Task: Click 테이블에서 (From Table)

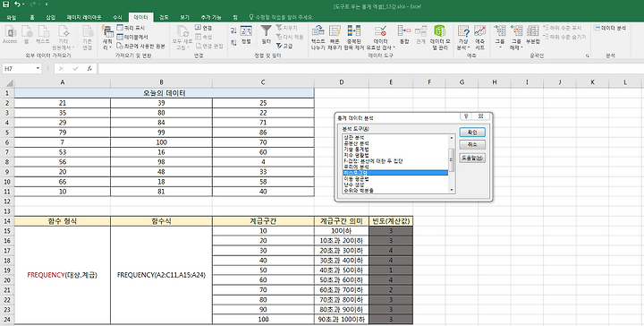Action: click(132, 37)
